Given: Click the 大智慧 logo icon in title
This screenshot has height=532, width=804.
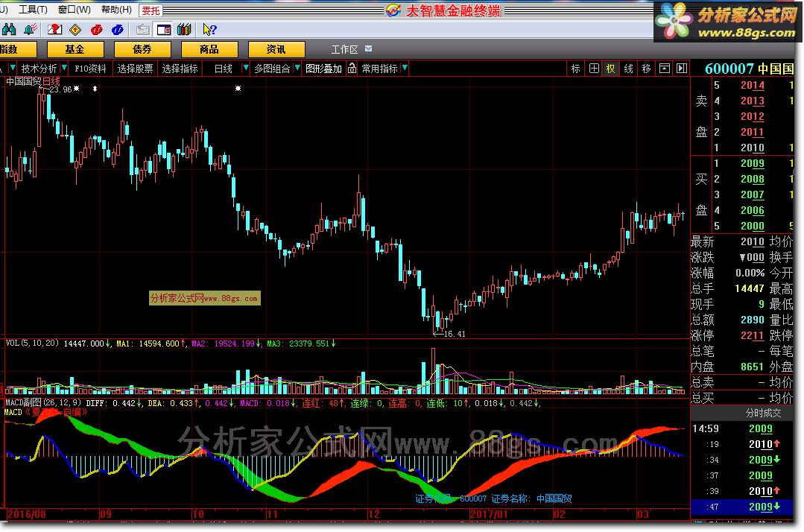Looking at the screenshot, I should point(393,10).
